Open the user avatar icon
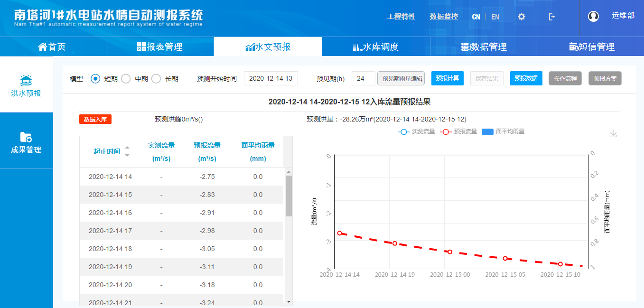 point(593,16)
